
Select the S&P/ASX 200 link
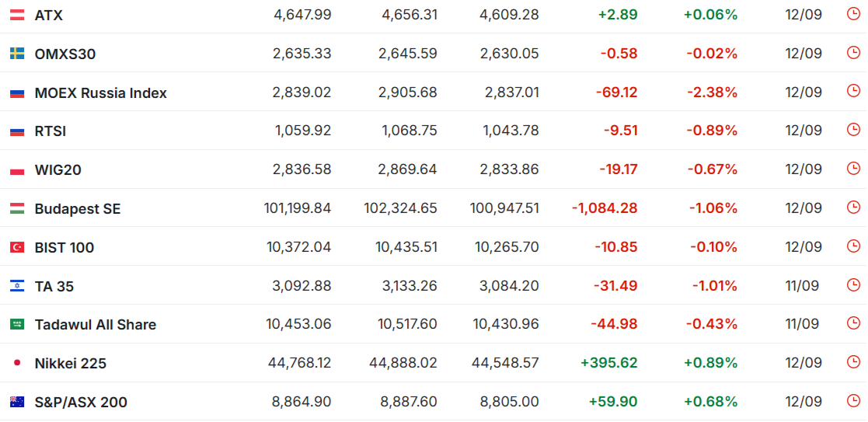click(81, 402)
